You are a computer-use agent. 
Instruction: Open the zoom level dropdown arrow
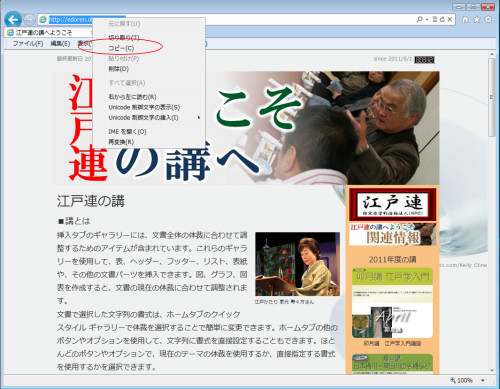coord(483,380)
